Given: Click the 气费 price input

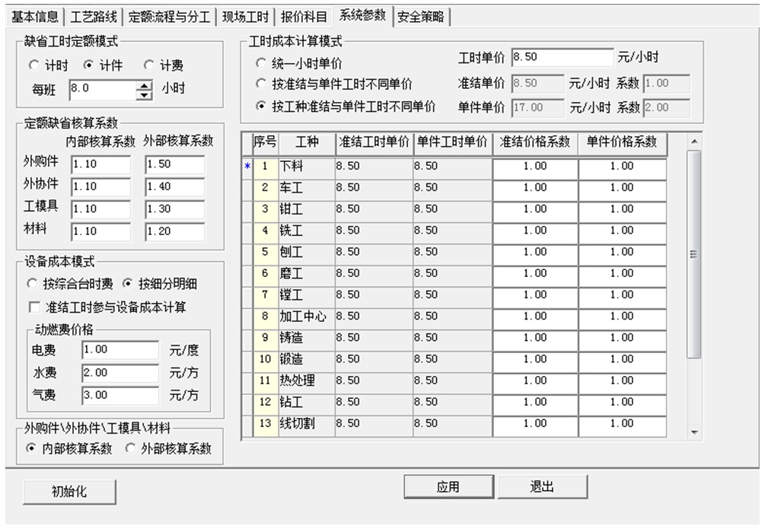Looking at the screenshot, I should click(x=120, y=395).
